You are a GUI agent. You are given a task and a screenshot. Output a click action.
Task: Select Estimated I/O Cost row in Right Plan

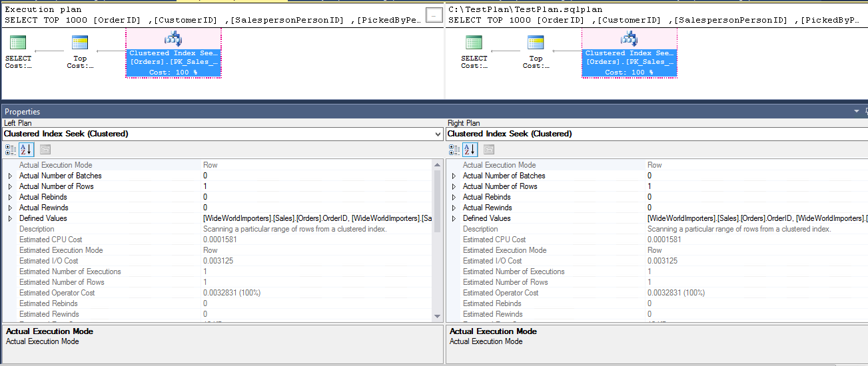(x=657, y=261)
